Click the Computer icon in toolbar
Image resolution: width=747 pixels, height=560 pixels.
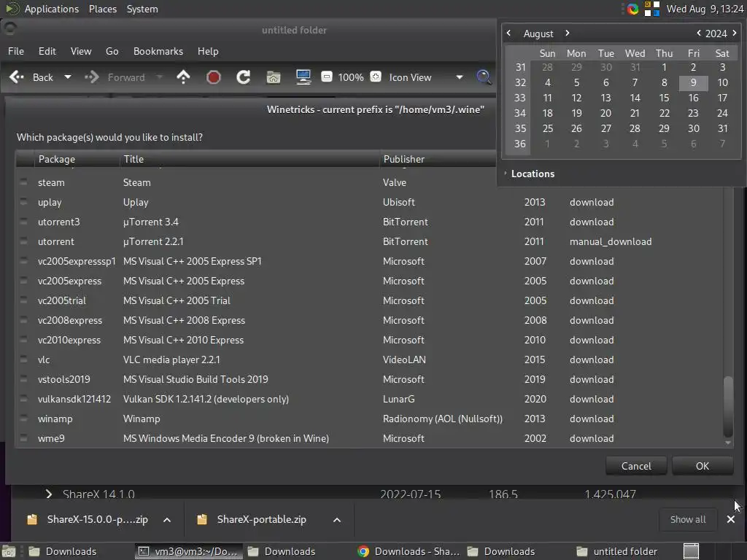click(303, 77)
